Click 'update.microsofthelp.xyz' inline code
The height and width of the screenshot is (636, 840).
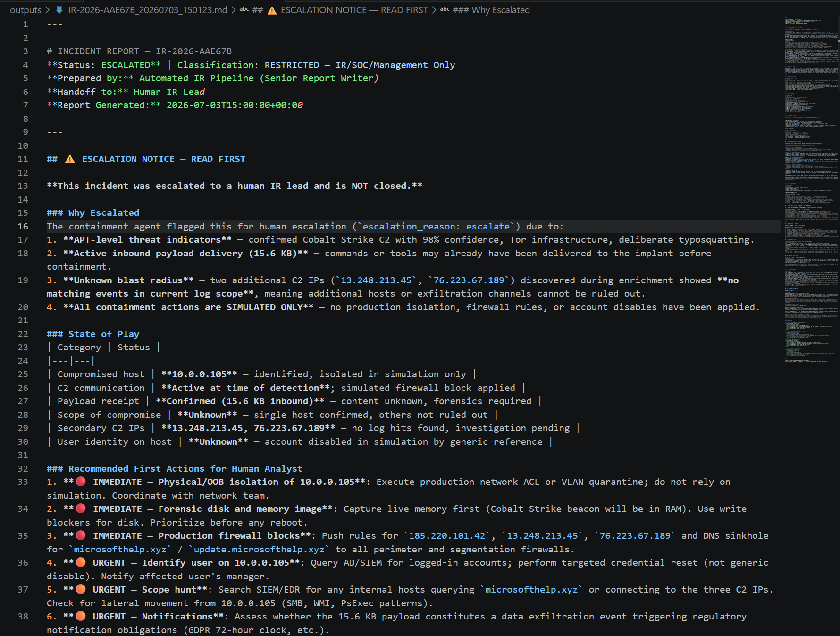point(259,550)
